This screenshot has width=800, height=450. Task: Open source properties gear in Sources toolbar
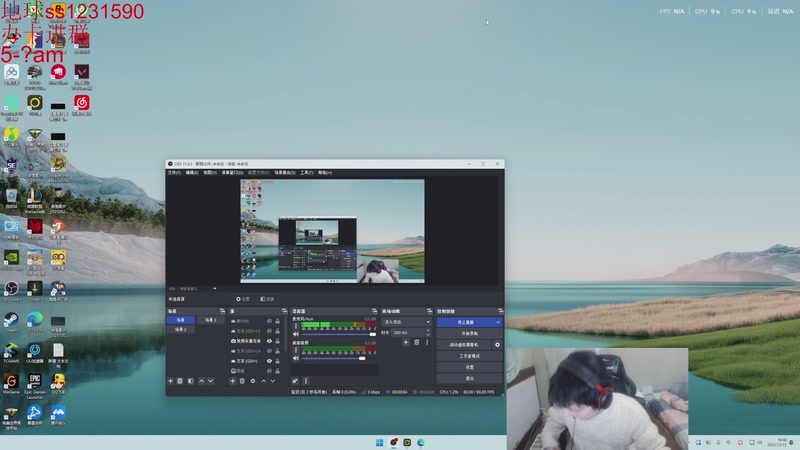tap(253, 381)
